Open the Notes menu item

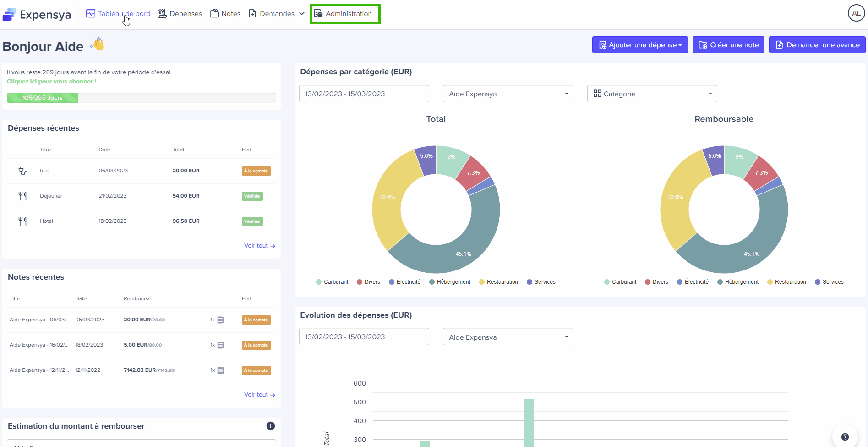[x=225, y=14]
